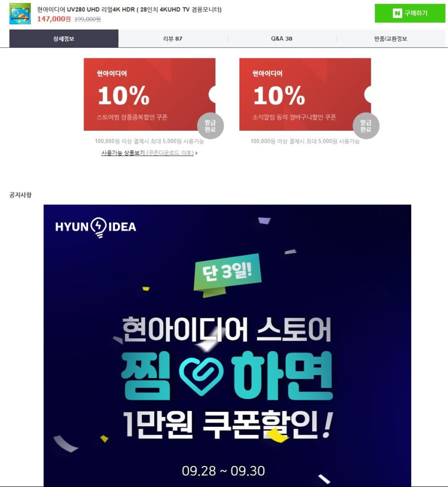Click the HYUN IDEA logo in the banner
The height and width of the screenshot is (487, 448).
[96, 227]
